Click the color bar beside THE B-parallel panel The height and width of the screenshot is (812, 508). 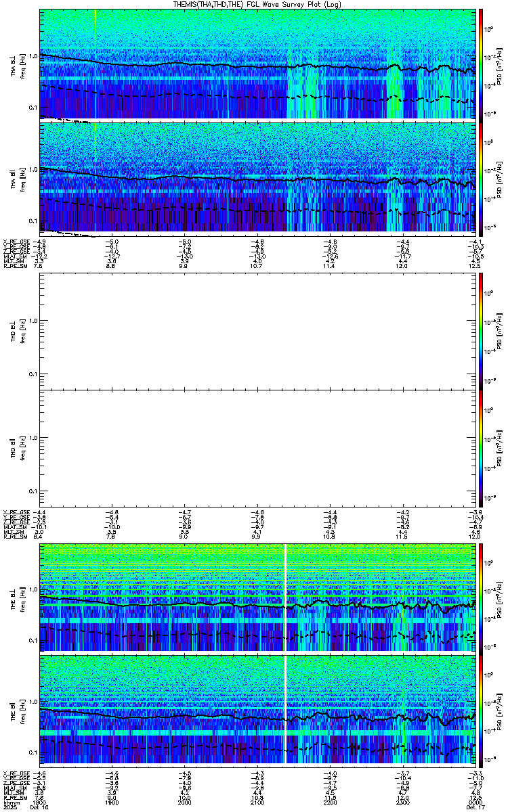click(481, 710)
